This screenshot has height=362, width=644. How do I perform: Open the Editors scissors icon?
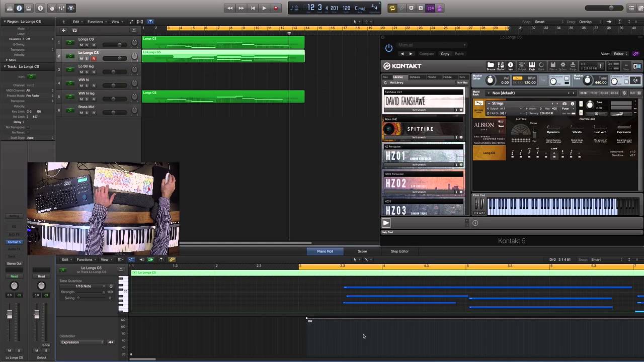[x=71, y=8]
